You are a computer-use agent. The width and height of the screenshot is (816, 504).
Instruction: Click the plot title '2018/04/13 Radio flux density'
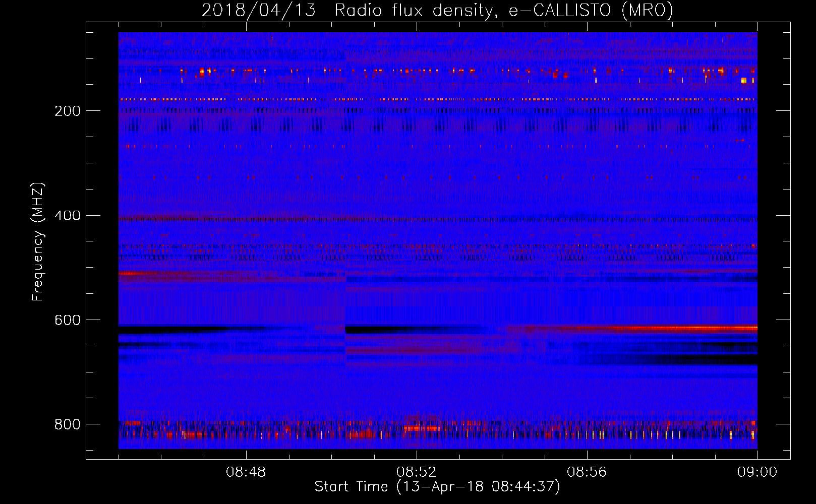click(x=347, y=10)
